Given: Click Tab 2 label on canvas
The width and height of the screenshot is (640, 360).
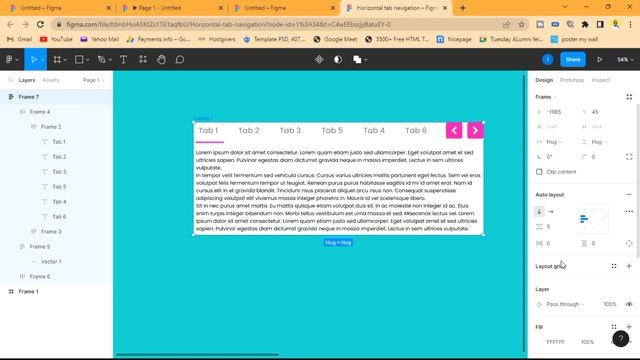Looking at the screenshot, I should tap(249, 131).
